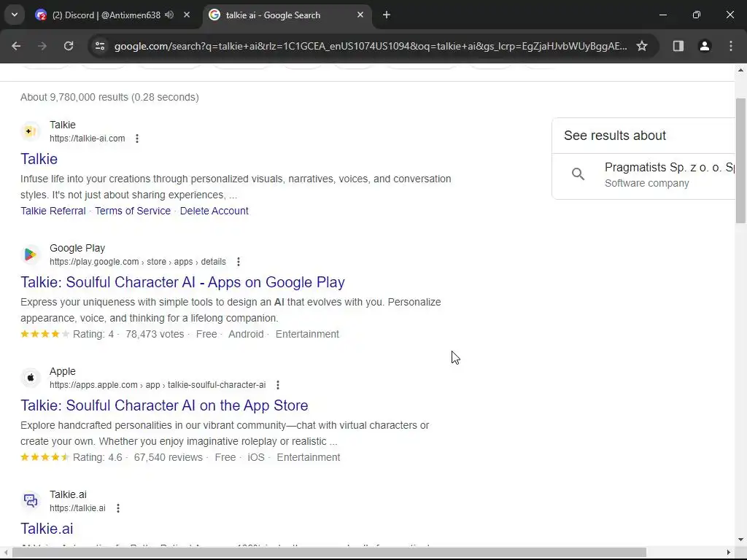
Task: Click '67,540 reviews' rating text
Action: point(169,458)
